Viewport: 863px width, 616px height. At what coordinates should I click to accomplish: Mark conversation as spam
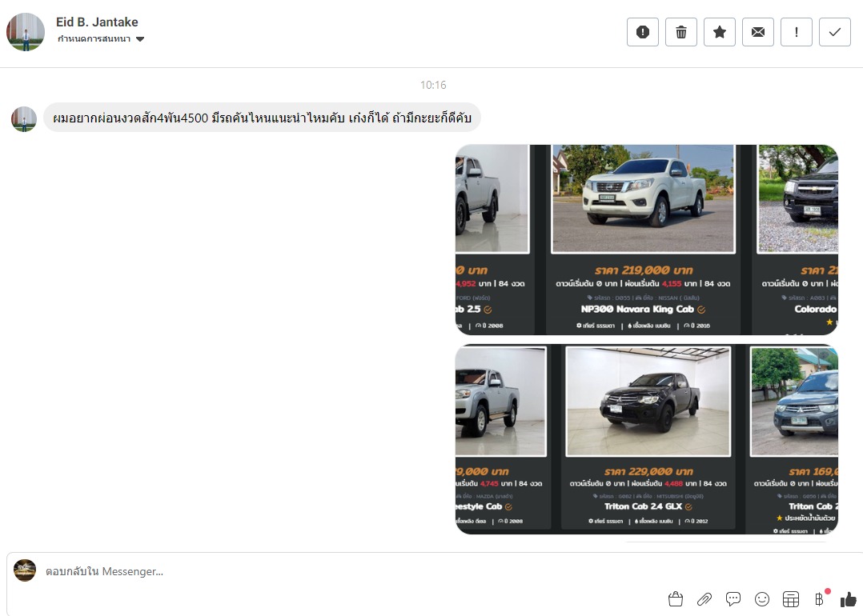coord(642,32)
